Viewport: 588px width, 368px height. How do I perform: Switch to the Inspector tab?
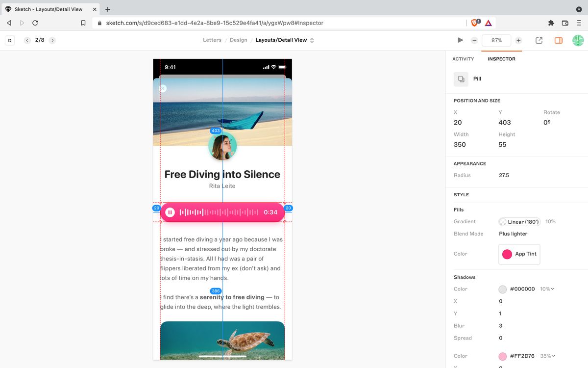(501, 58)
